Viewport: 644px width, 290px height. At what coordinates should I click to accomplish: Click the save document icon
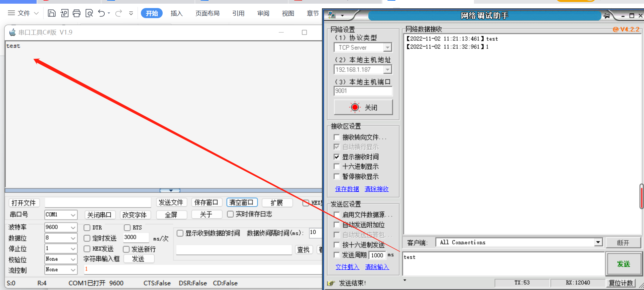pyautogui.click(x=52, y=13)
